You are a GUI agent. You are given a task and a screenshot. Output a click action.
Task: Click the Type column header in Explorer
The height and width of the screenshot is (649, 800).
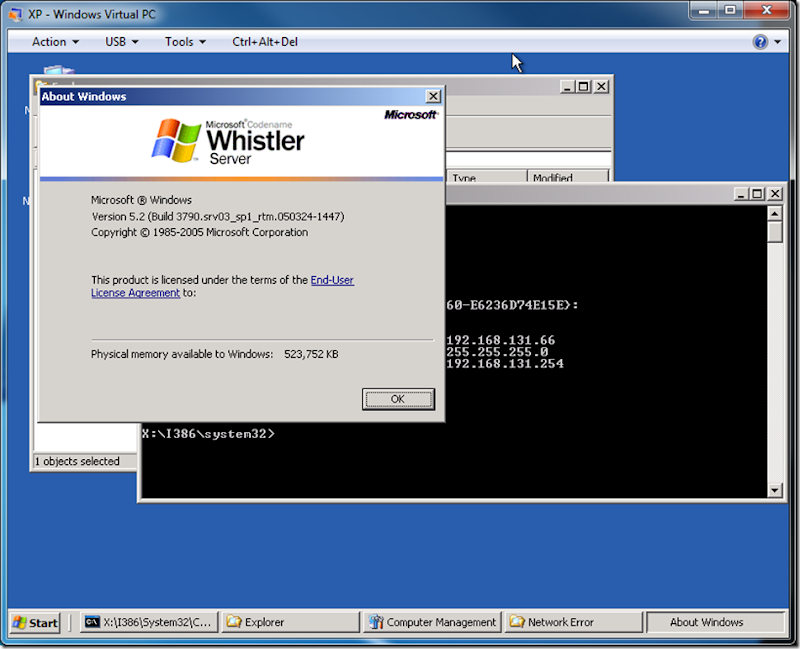tap(486, 177)
